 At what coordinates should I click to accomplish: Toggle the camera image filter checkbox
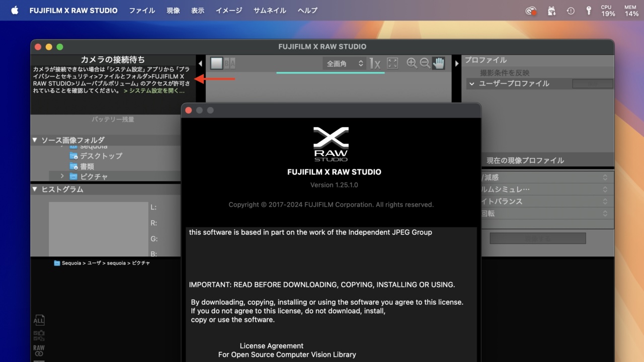click(36, 333)
